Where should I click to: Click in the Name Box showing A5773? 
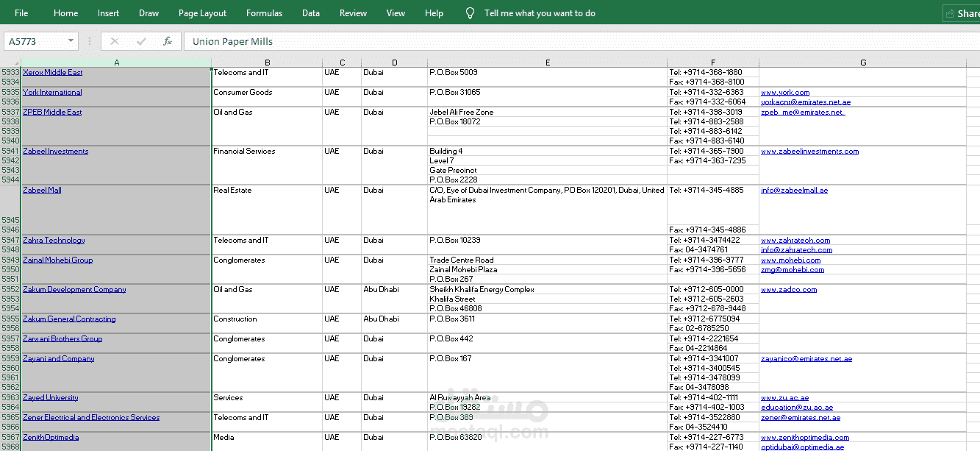(x=36, y=42)
